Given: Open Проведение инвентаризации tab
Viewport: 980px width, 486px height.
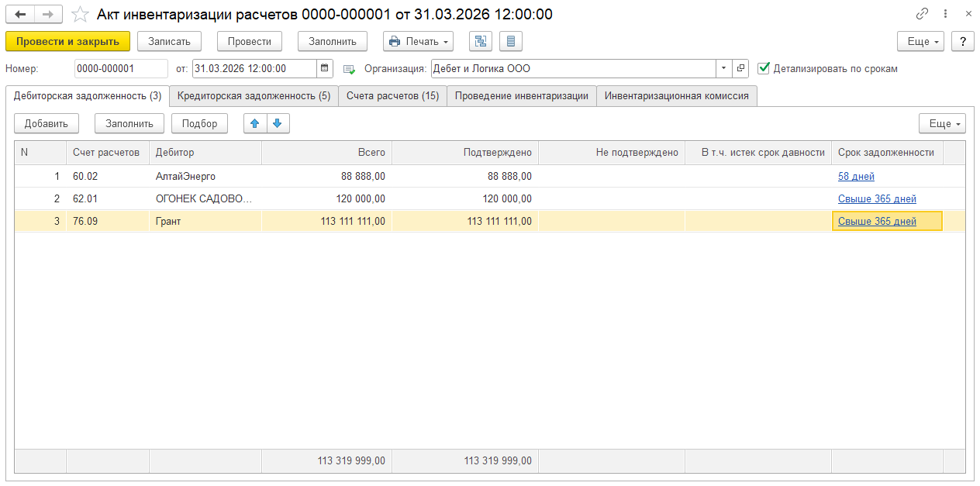Looking at the screenshot, I should (x=522, y=96).
